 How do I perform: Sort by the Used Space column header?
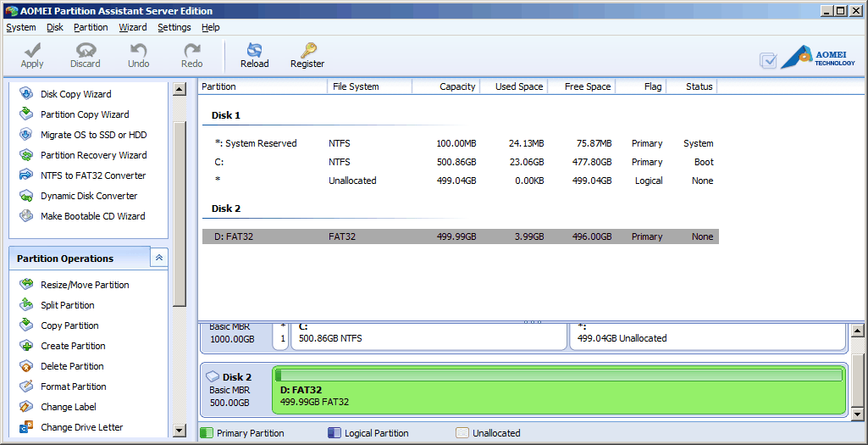pos(513,86)
